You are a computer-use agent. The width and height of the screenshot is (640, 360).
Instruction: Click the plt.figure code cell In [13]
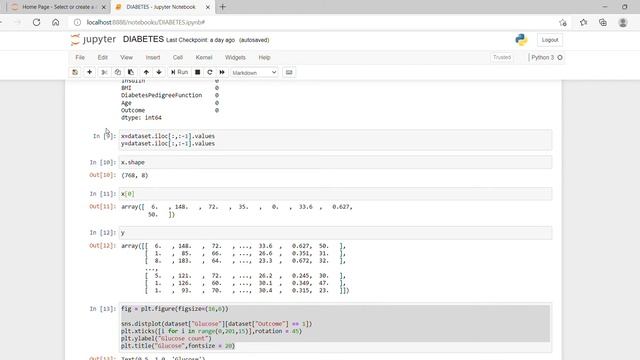336,327
